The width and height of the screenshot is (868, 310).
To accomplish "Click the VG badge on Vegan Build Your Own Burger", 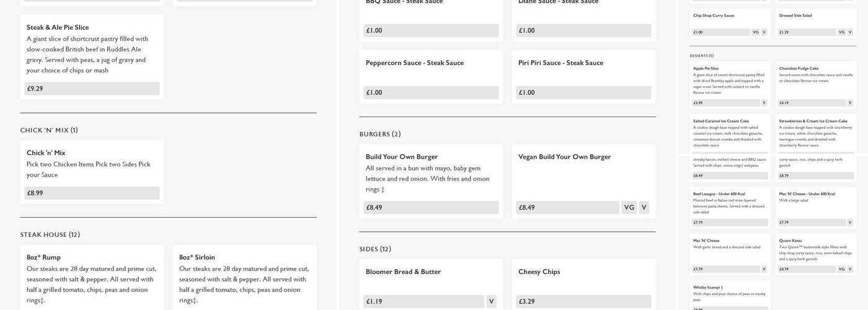I will click(x=629, y=208).
